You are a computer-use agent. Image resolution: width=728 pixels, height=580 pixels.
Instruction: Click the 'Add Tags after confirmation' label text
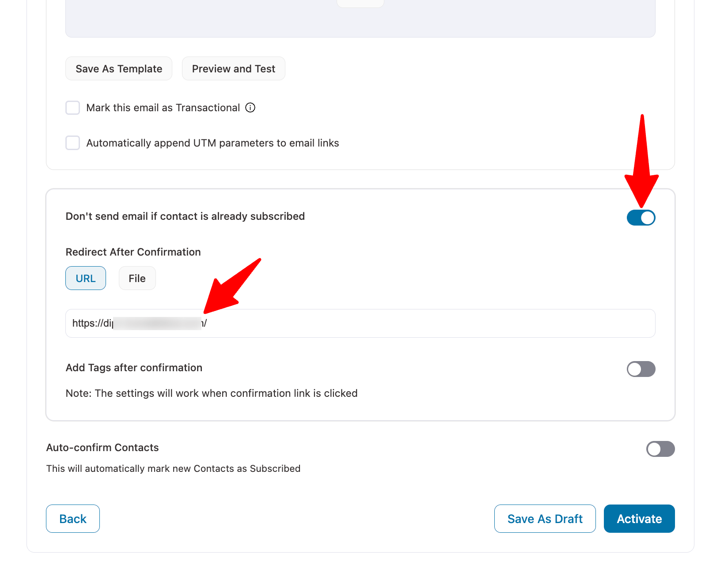(x=134, y=368)
